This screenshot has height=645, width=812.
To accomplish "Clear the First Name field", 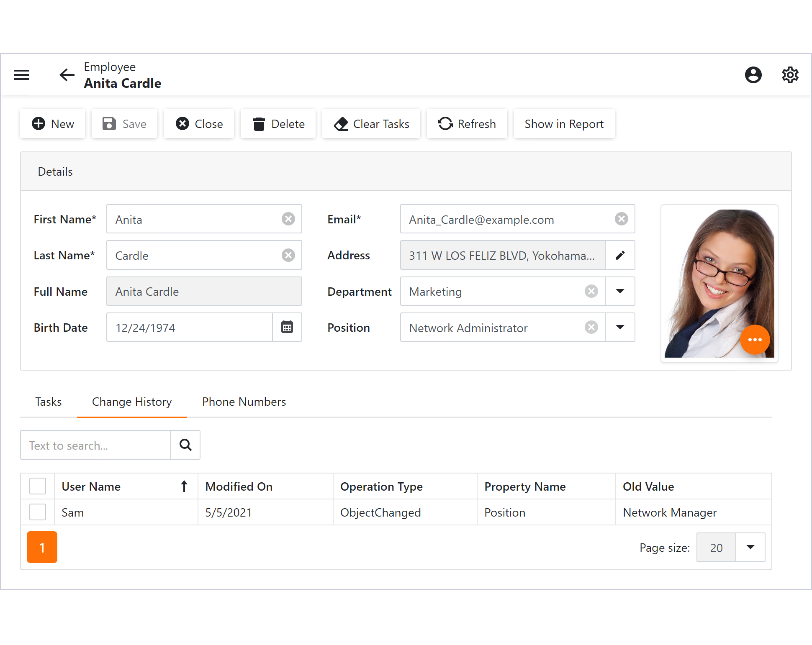I will pyautogui.click(x=288, y=219).
